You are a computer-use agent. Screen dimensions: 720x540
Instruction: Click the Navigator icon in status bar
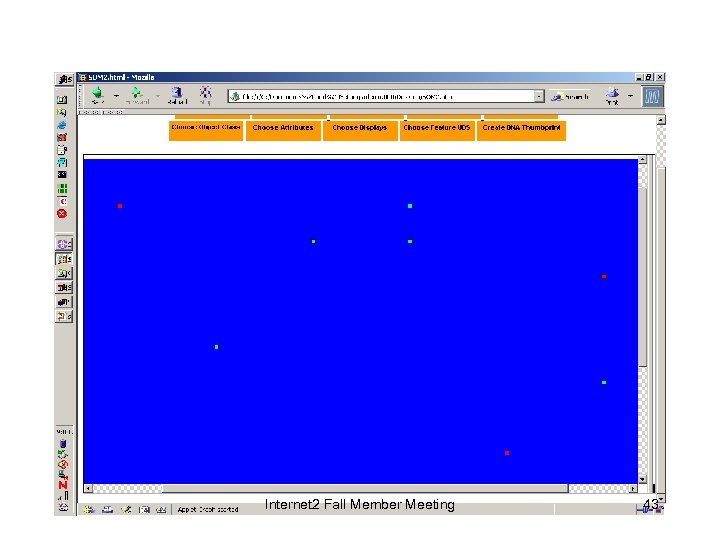pos(89,509)
